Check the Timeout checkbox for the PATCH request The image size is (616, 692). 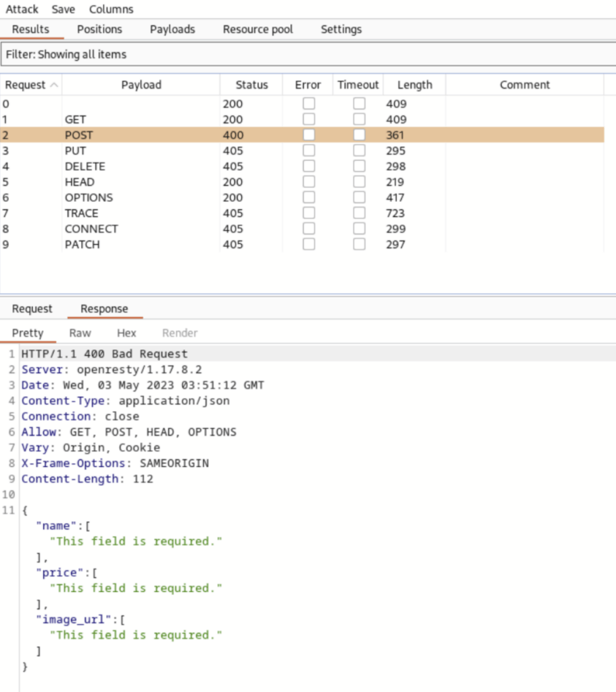tap(358, 243)
